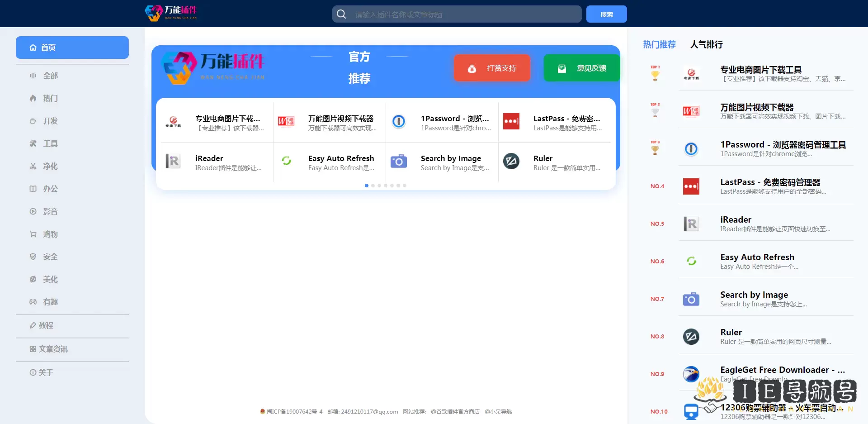This screenshot has height=424, width=868.
Task: Click @小呆导航 footer link
Action: click(498, 412)
